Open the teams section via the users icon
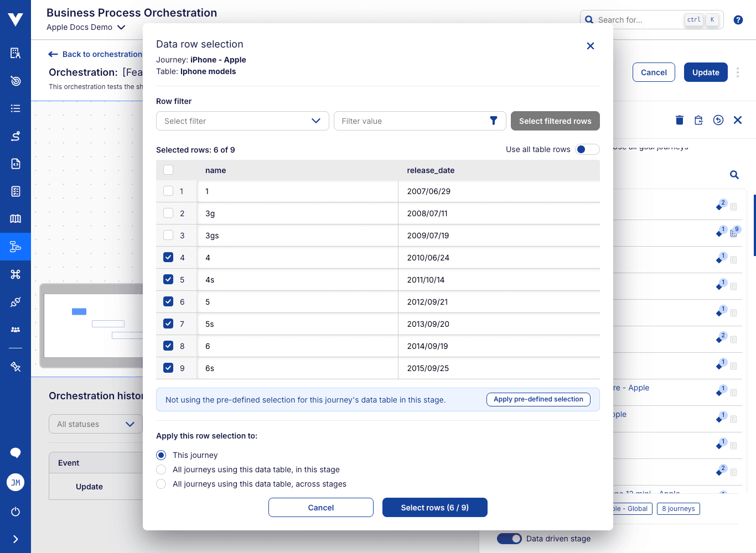756x553 pixels. pos(15,330)
